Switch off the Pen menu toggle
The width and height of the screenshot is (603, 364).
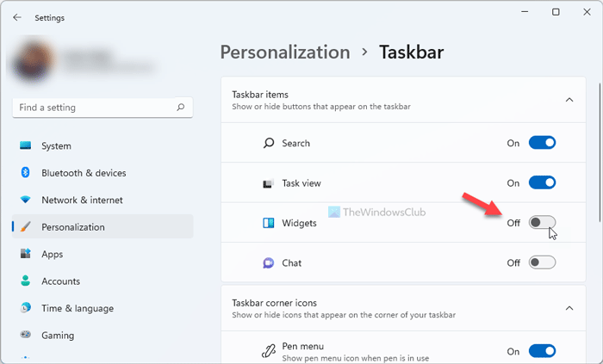tap(542, 351)
